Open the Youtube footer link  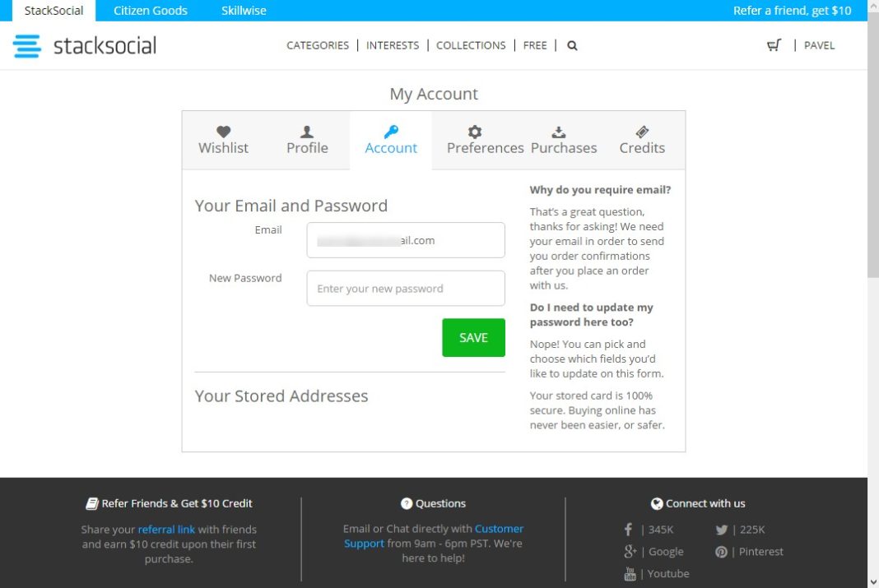(x=668, y=573)
